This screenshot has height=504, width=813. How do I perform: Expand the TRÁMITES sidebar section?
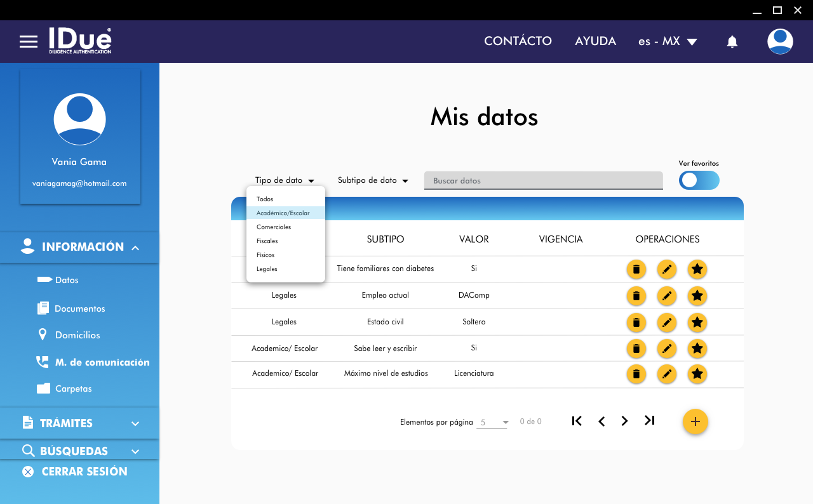pyautogui.click(x=79, y=423)
